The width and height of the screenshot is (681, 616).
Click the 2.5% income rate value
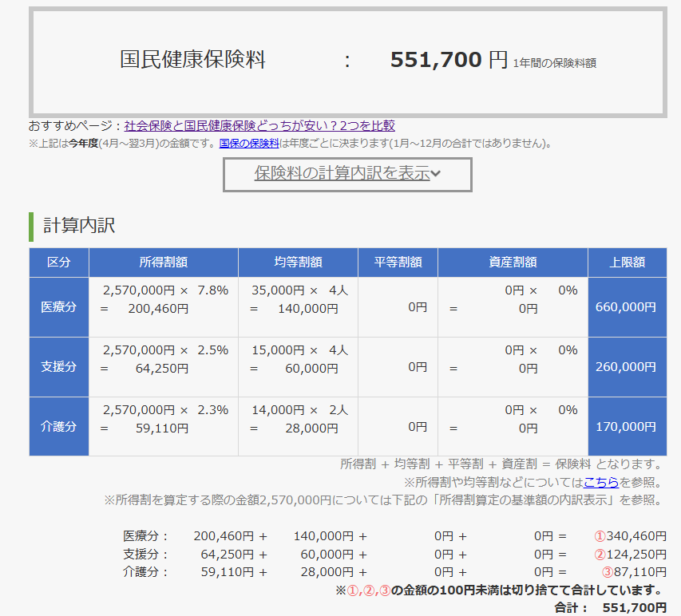(x=213, y=350)
